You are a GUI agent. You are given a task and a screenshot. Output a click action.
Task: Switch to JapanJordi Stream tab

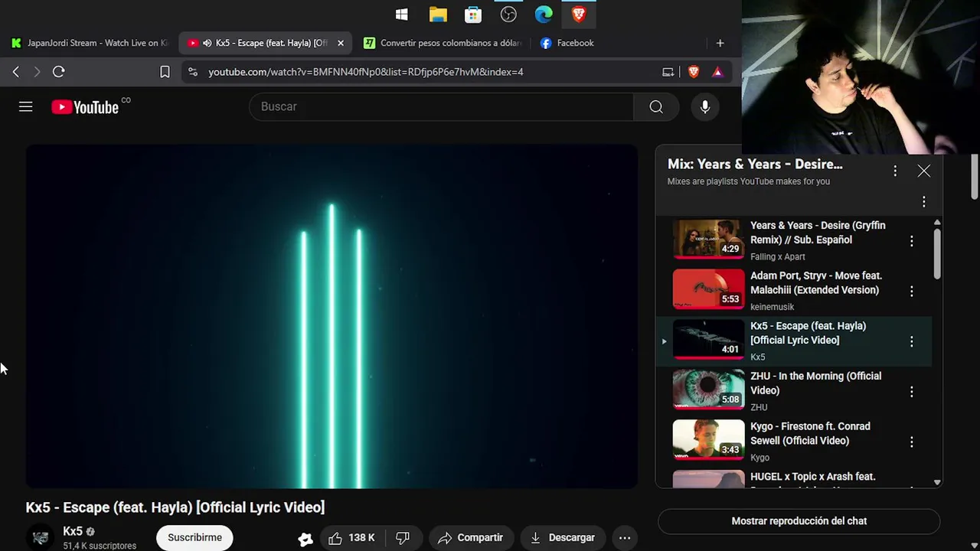click(x=90, y=44)
